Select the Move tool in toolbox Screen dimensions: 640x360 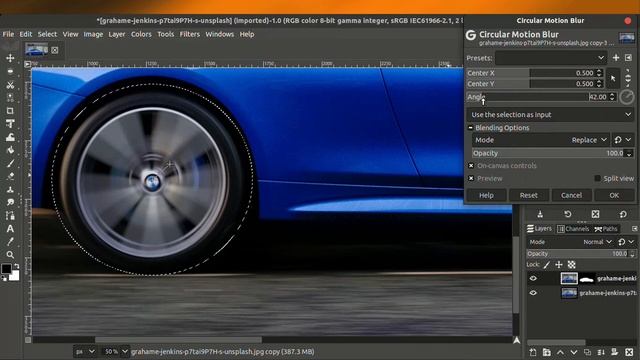(x=10, y=58)
